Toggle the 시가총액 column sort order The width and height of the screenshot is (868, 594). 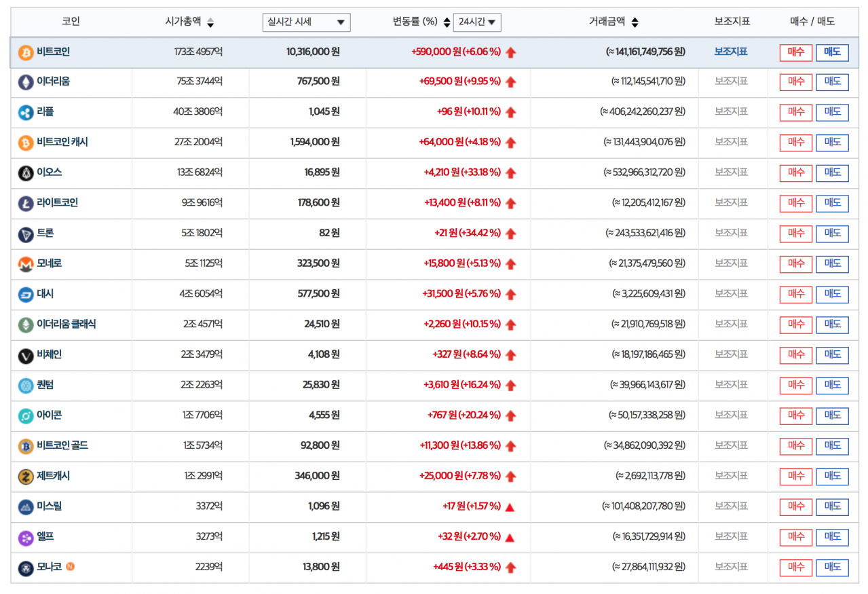pos(210,21)
